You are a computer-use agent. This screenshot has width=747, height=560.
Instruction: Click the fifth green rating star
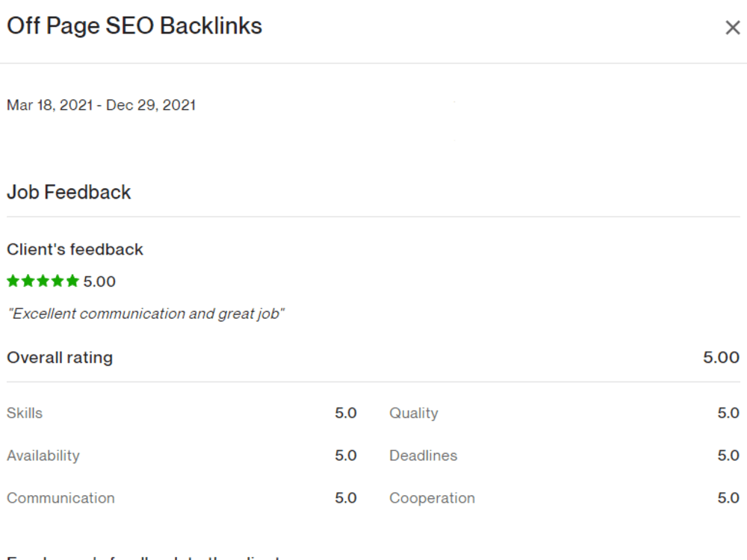(x=72, y=281)
